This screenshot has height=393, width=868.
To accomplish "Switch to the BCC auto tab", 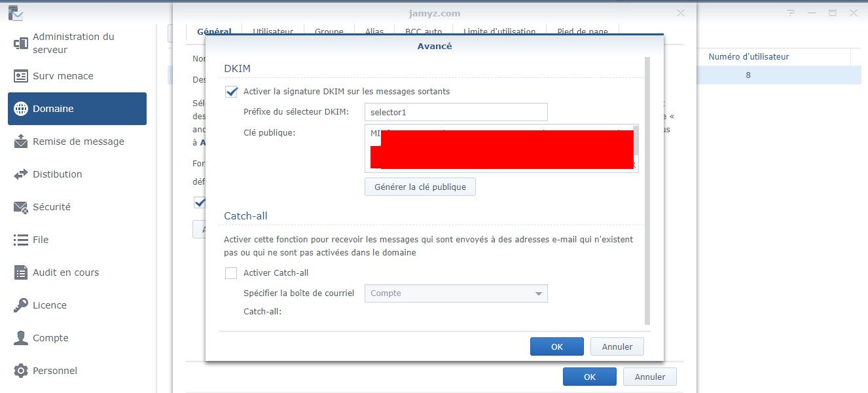I will tap(424, 31).
